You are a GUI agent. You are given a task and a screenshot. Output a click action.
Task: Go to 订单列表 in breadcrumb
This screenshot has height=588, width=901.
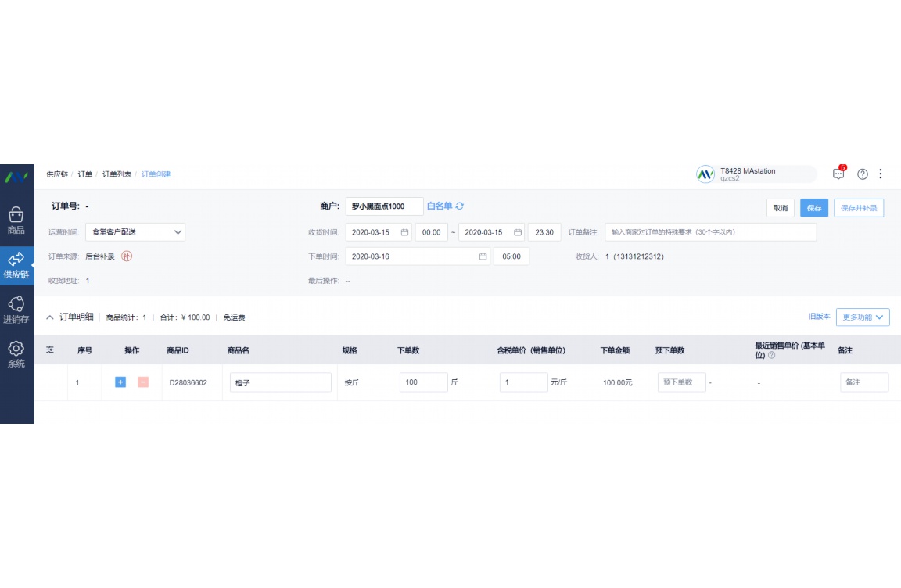[117, 174]
